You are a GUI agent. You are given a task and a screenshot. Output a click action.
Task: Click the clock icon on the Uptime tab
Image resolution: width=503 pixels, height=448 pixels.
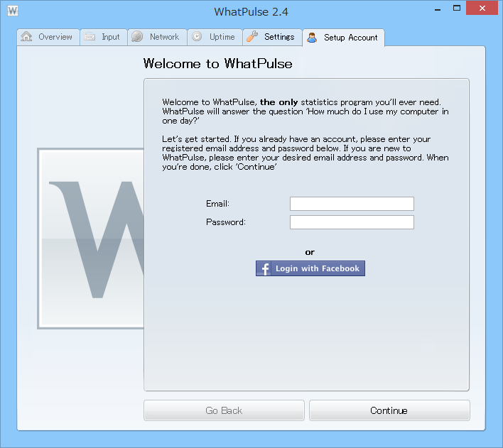pyautogui.click(x=197, y=36)
